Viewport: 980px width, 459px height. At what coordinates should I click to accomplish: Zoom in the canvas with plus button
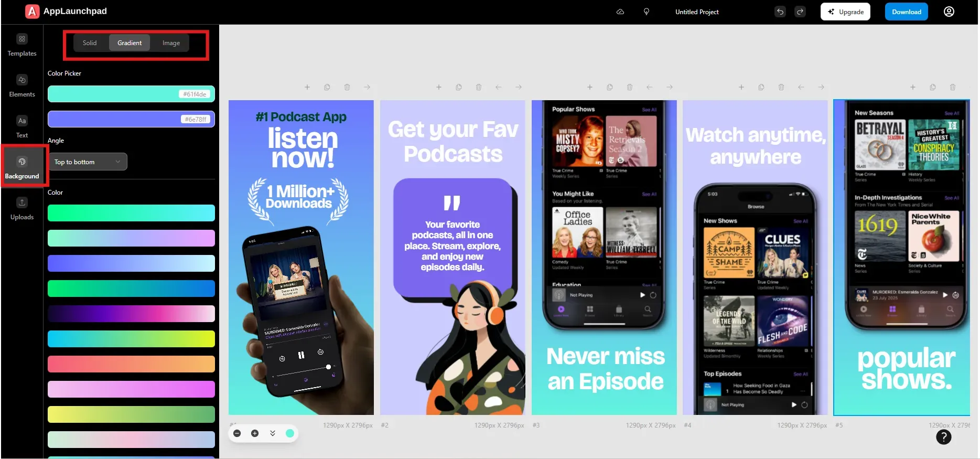click(x=255, y=433)
